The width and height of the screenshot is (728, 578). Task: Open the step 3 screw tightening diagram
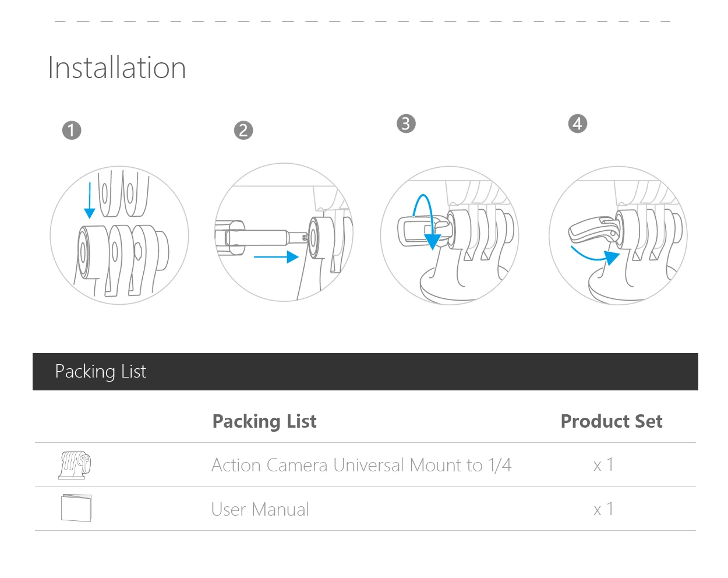click(x=450, y=235)
